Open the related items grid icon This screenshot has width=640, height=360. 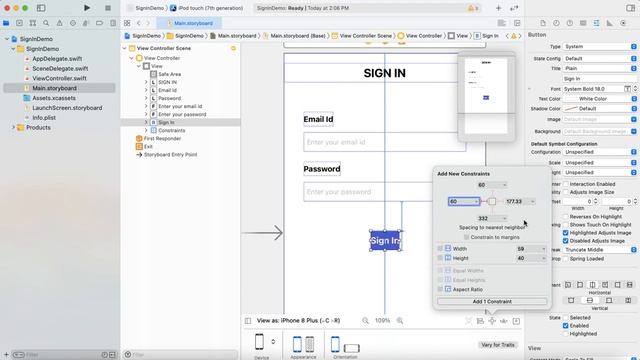tap(127, 23)
